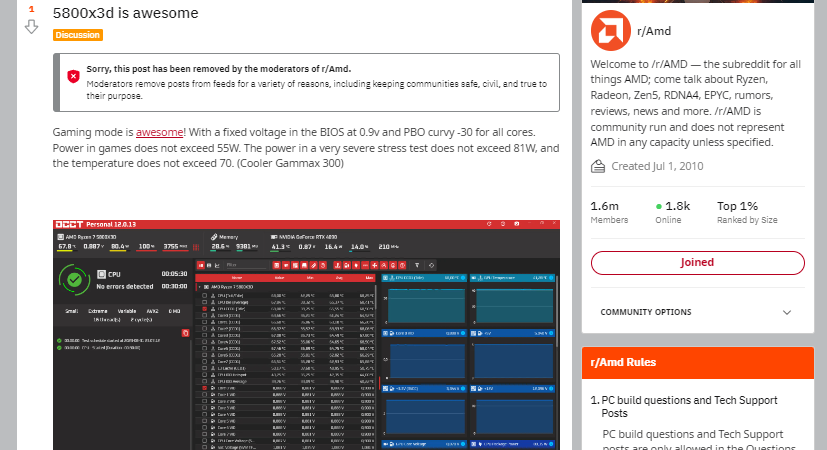Click the Filter field in OCCT toolbar
Screen dimensions: 827x450
[246, 265]
